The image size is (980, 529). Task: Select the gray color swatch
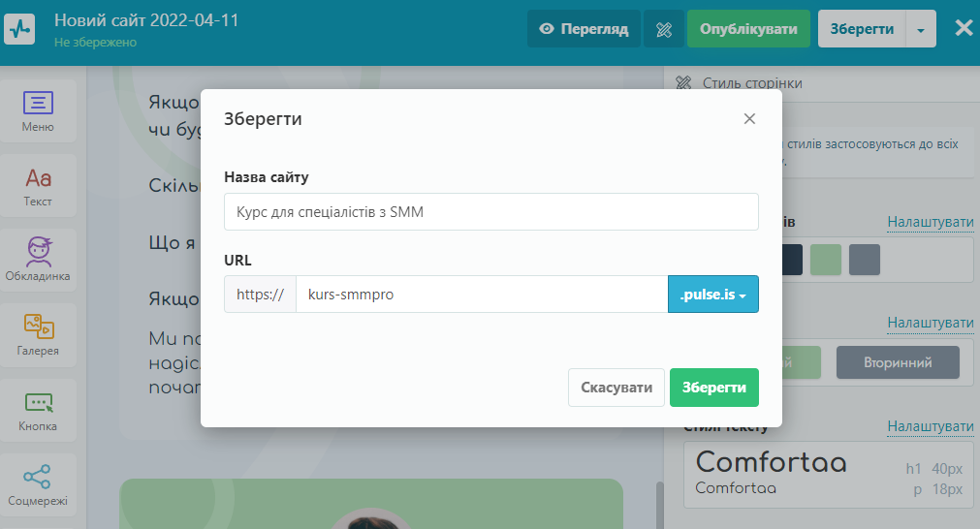(865, 260)
